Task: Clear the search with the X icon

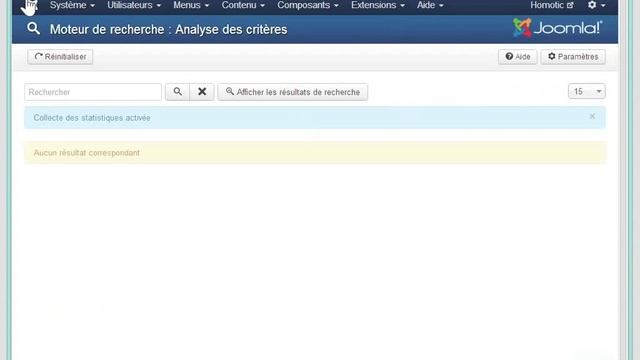Action: (202, 92)
